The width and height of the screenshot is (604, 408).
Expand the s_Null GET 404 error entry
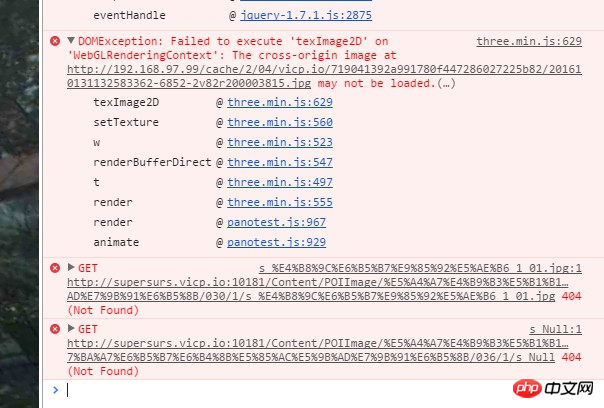pyautogui.click(x=71, y=328)
